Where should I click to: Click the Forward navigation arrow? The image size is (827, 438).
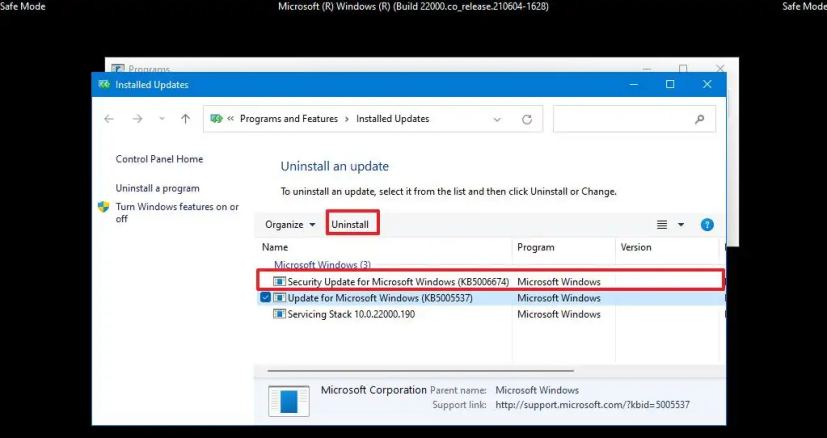pos(138,119)
